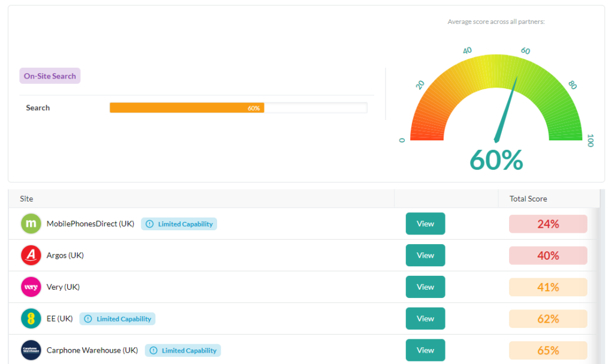The height and width of the screenshot is (364, 614).
Task: Click the Site column header
Action: click(x=26, y=198)
